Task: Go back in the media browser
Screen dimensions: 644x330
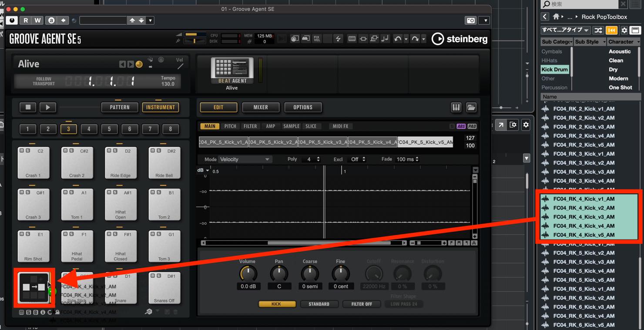Action: click(x=545, y=17)
